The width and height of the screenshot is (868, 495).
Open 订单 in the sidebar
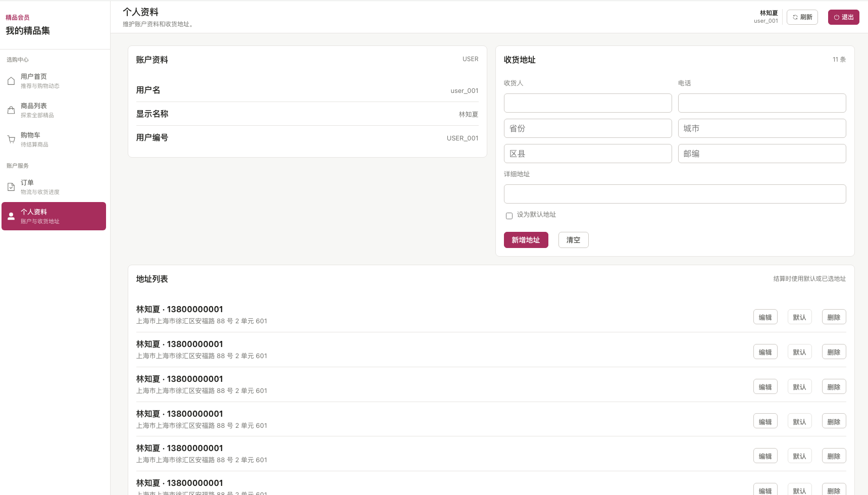(x=54, y=187)
